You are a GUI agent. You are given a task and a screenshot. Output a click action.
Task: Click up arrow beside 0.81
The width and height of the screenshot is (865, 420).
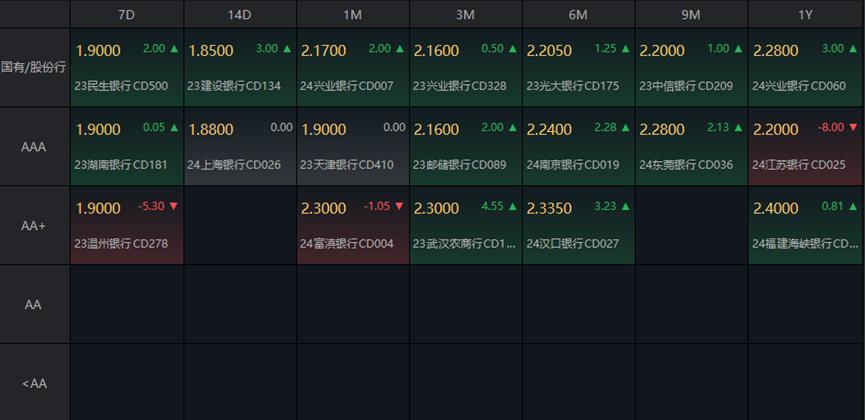click(854, 206)
